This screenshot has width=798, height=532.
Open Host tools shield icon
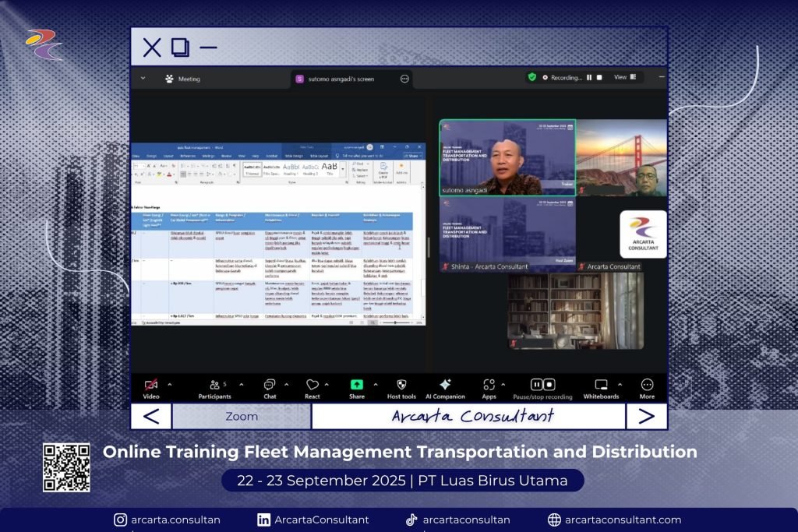coord(401,386)
